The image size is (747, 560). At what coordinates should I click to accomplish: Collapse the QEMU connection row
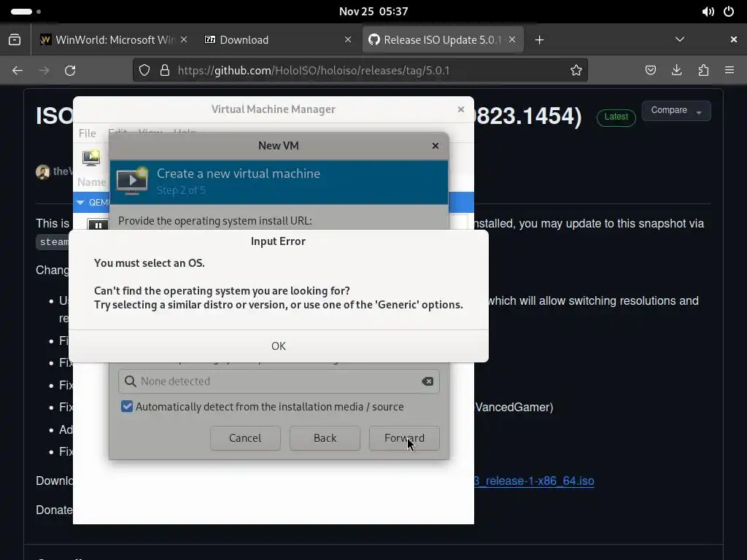click(80, 203)
